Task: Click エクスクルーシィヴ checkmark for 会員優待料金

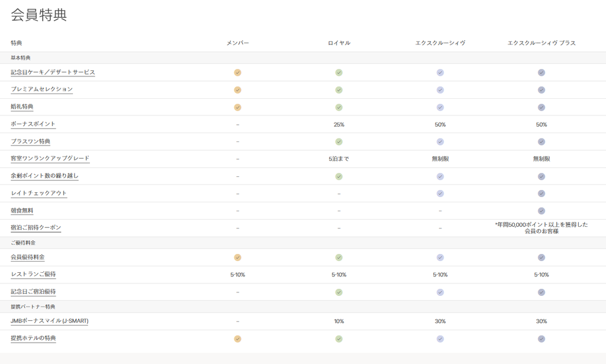Action: point(440,257)
